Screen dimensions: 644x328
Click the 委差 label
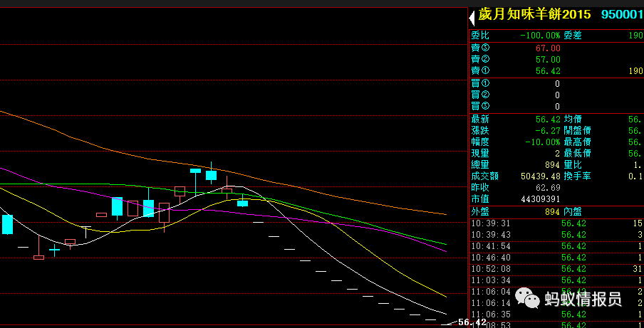(x=573, y=36)
